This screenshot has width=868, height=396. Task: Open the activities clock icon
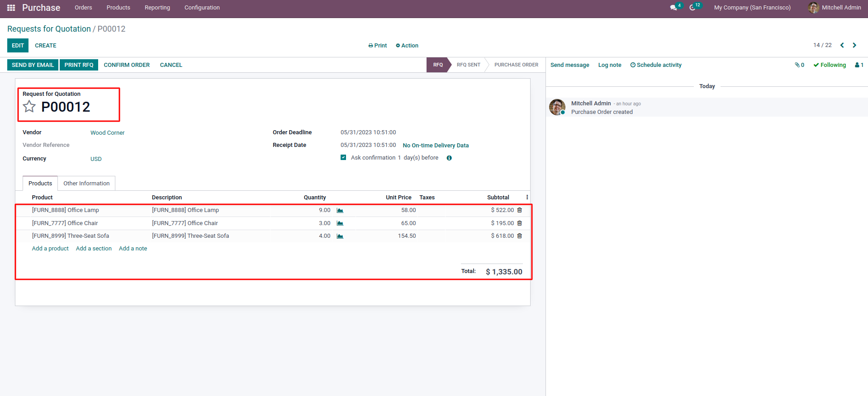pos(693,8)
